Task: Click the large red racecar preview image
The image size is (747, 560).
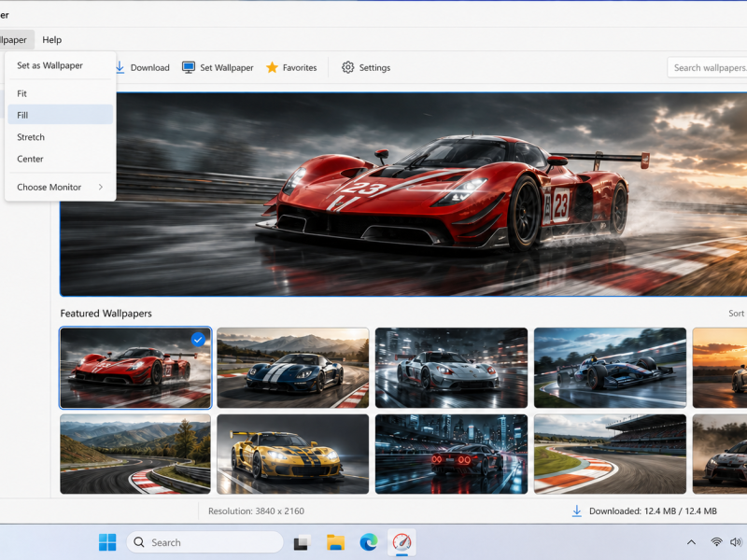Action: pos(403,194)
